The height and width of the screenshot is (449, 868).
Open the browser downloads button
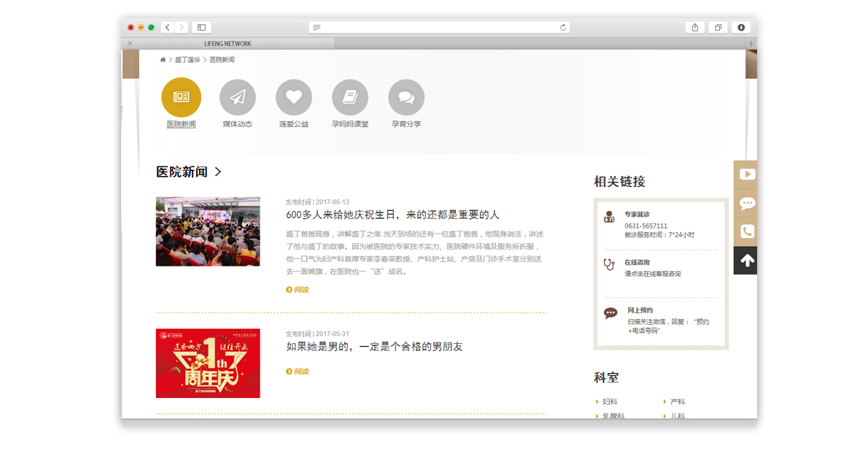click(x=741, y=27)
